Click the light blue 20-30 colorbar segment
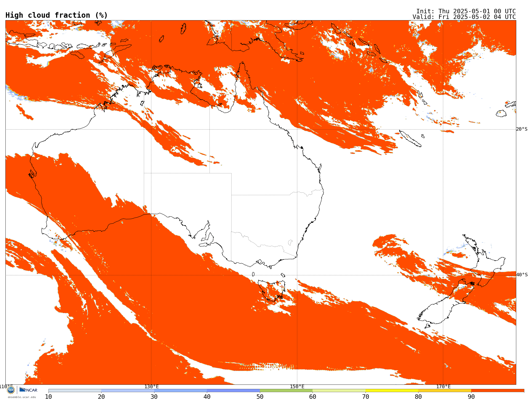The height and width of the screenshot is (400, 532). [x=128, y=391]
